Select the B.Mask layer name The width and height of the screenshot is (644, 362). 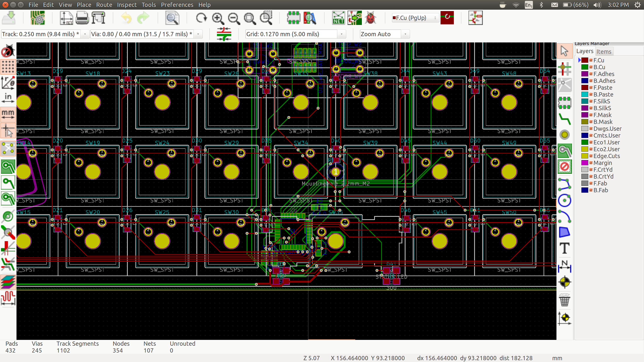(603, 122)
